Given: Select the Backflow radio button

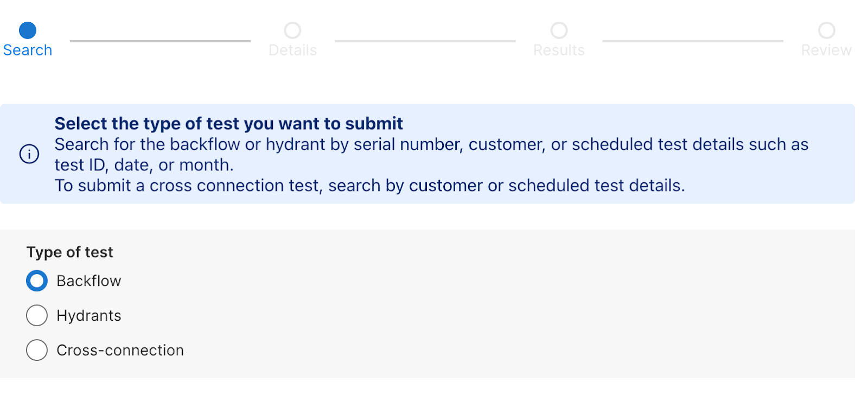Looking at the screenshot, I should pyautogui.click(x=37, y=281).
